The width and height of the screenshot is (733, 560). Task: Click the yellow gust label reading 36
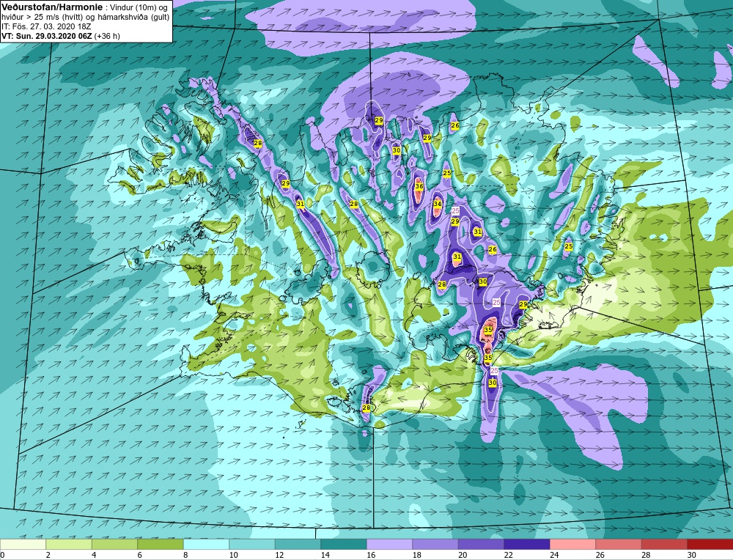[x=419, y=186]
